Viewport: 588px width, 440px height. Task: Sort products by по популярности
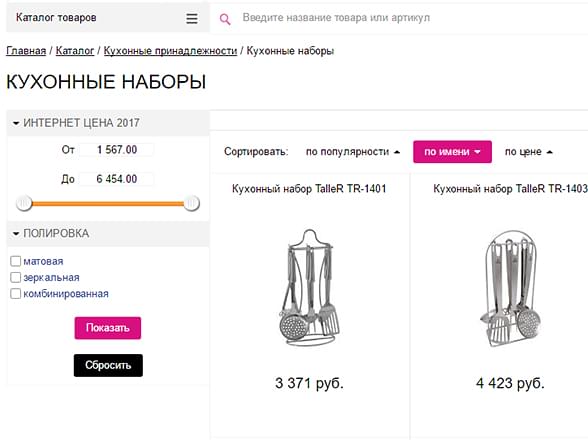[353, 152]
